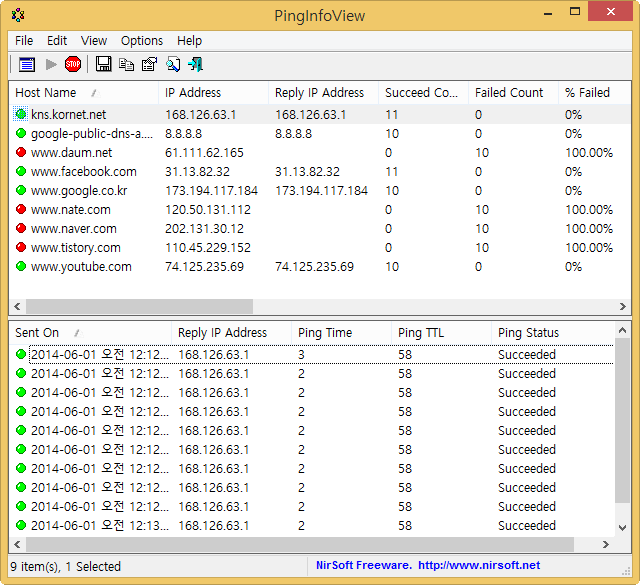Sort by Failed Count column header
This screenshot has width=640, height=585.
pos(513,93)
